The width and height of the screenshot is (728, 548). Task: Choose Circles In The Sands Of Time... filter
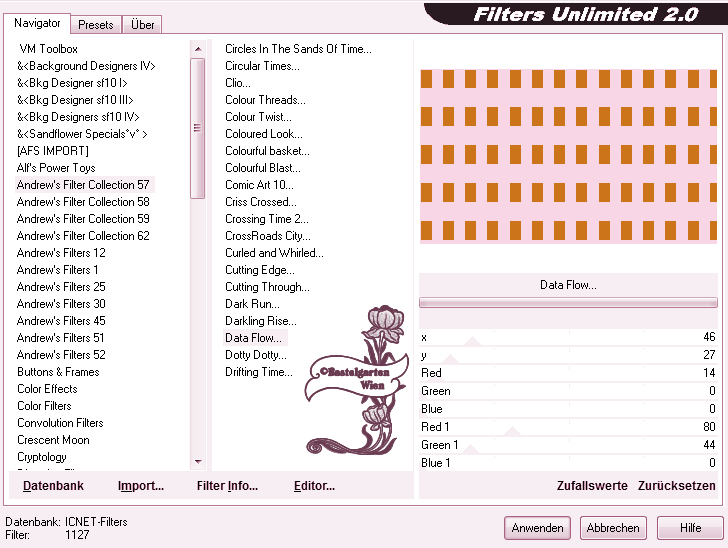point(298,49)
